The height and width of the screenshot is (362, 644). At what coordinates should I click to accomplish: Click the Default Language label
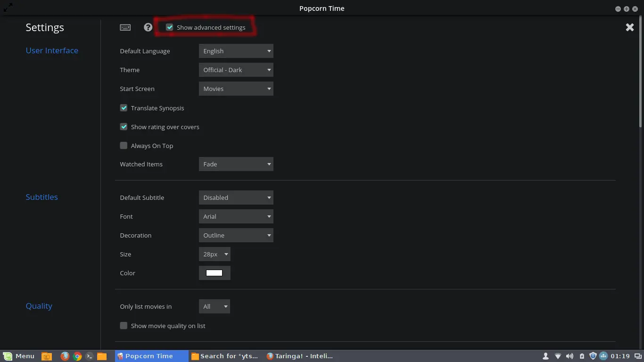pos(145,51)
